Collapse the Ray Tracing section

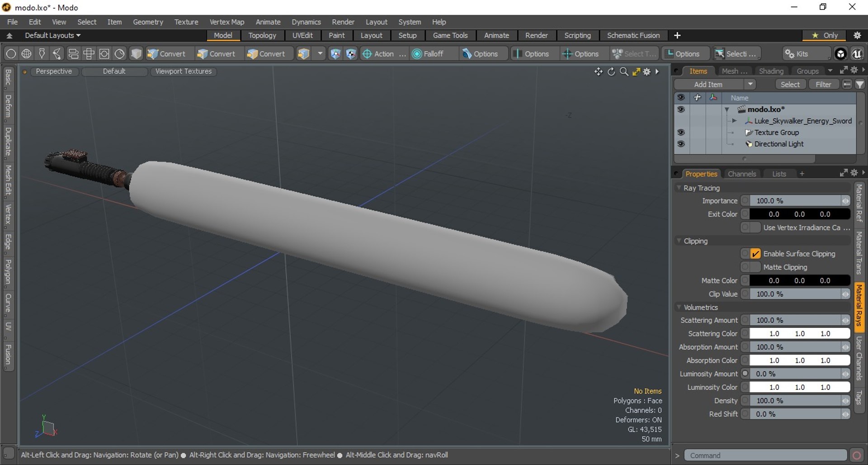pyautogui.click(x=679, y=188)
